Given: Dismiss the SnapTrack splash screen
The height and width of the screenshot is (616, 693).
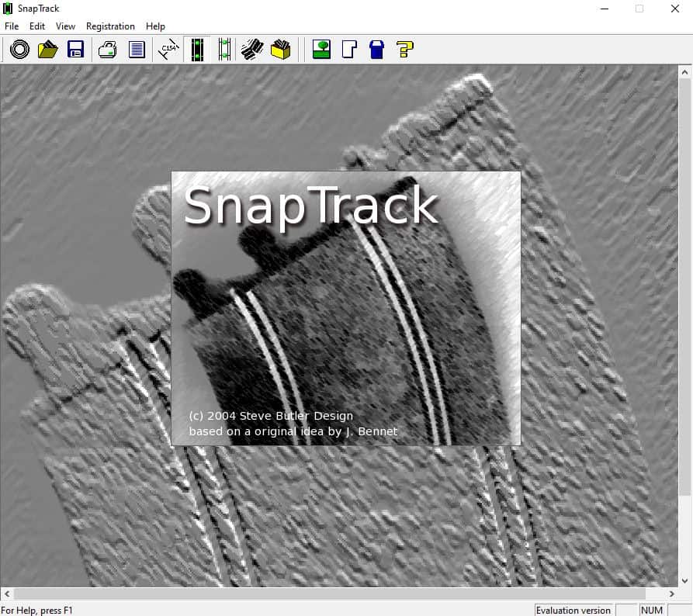Looking at the screenshot, I should (345, 307).
